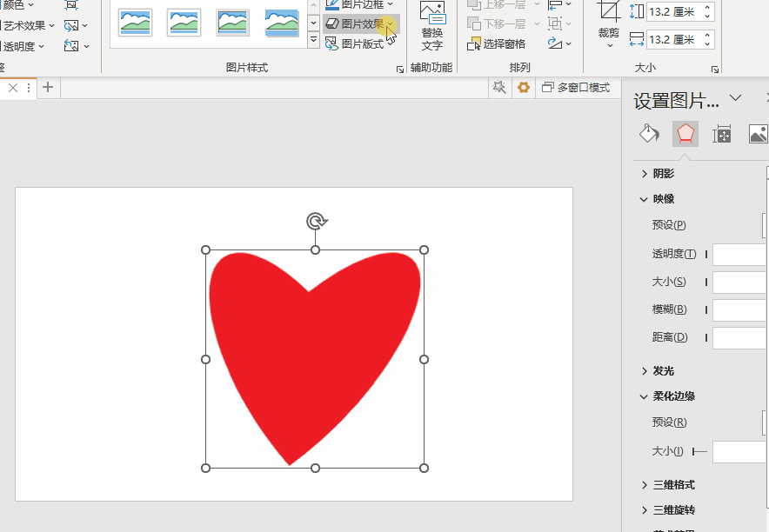
Task: Click the rotation handle above the heart
Action: pyautogui.click(x=317, y=222)
